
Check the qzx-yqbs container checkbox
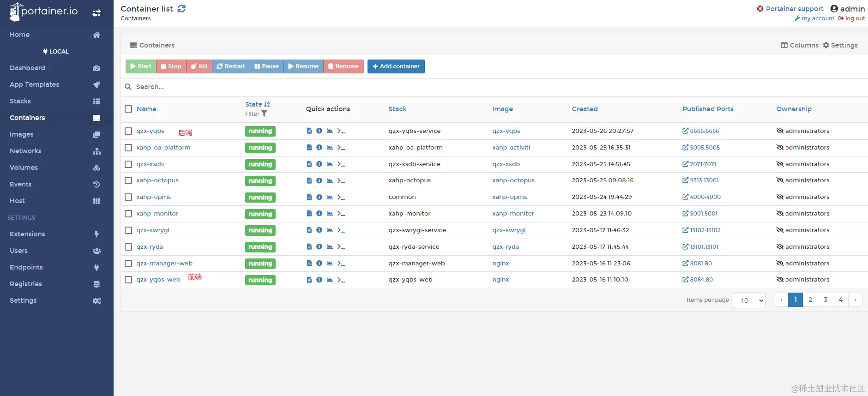coord(128,131)
